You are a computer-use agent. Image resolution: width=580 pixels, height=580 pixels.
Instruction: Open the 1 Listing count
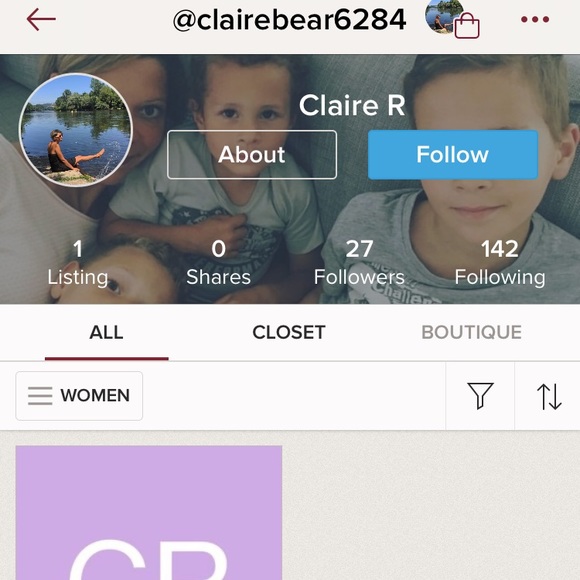pos(78,263)
